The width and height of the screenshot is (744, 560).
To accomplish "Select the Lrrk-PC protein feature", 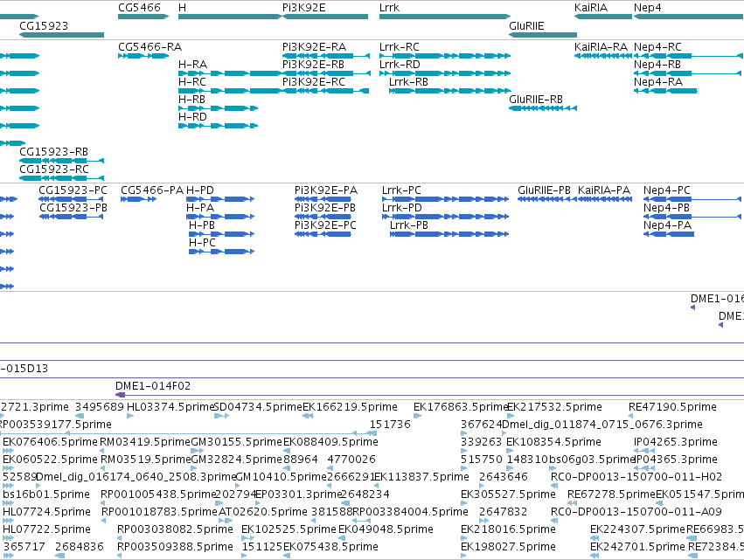I will 446,200.
